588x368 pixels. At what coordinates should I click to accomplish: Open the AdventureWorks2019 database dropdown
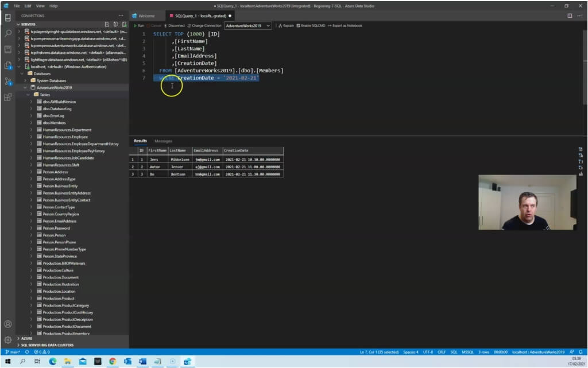[247, 26]
